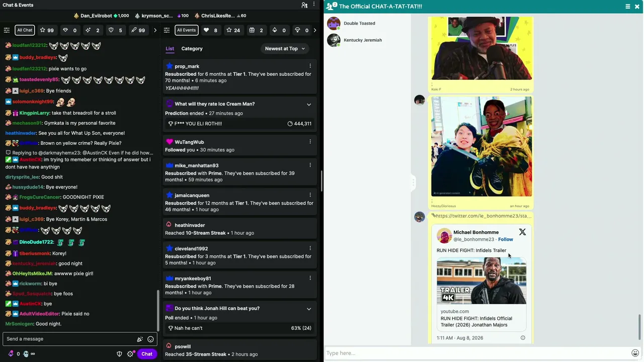The width and height of the screenshot is (644, 362).
Task: Open the celebration effects icon in message box
Action: [140, 339]
